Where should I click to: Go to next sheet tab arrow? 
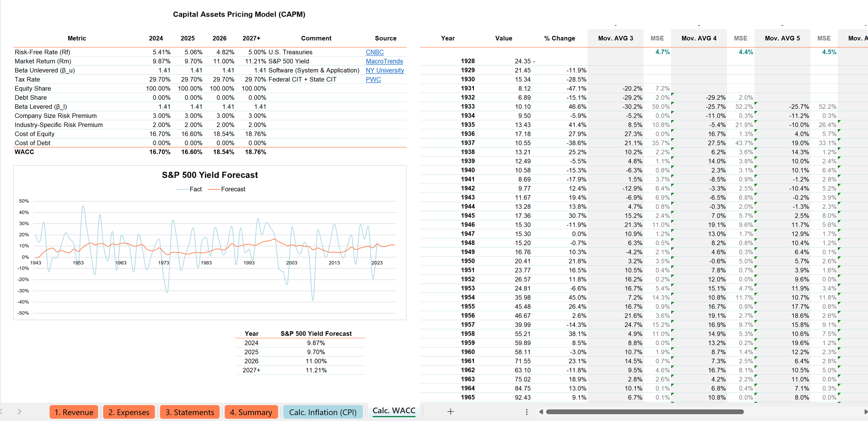[x=19, y=411]
